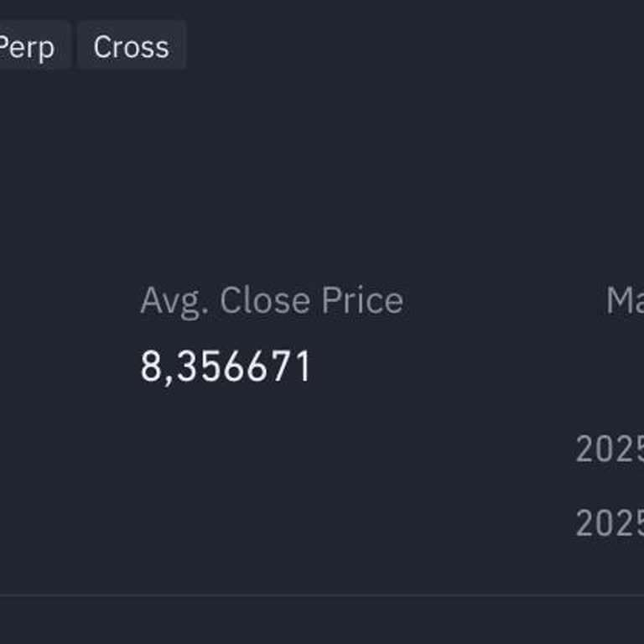This screenshot has height=644, width=644.
Task: Click the lower 2025 timestamp
Action: pos(609,524)
